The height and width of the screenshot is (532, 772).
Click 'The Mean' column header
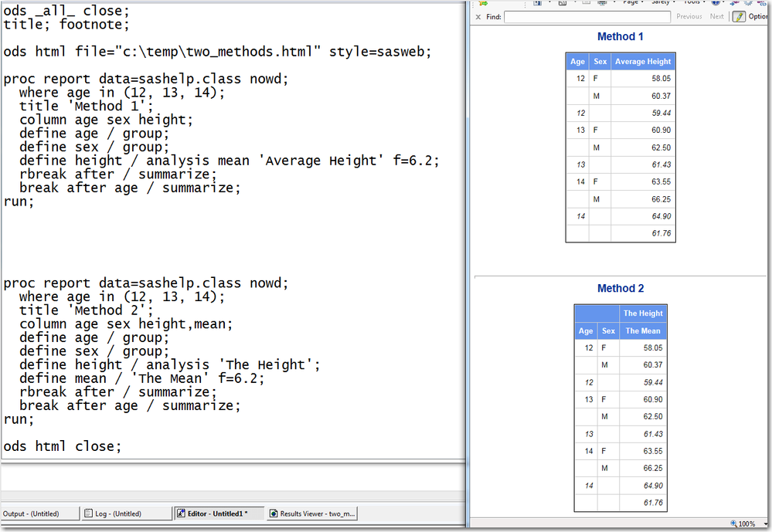[642, 330]
